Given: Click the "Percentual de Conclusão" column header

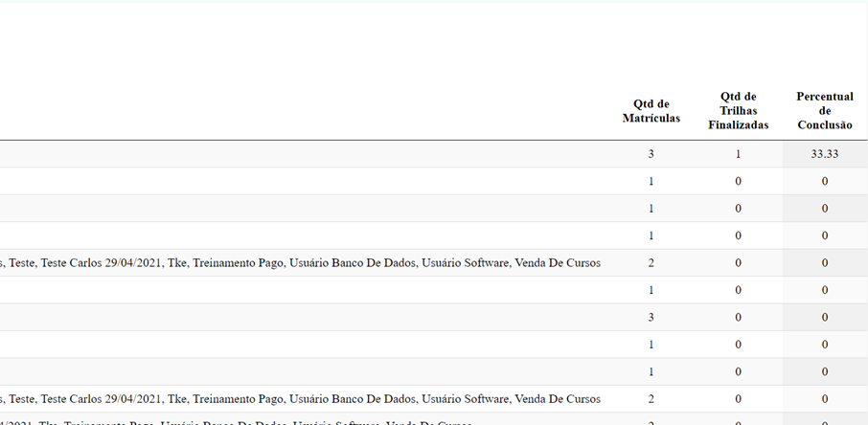Looking at the screenshot, I should click(824, 111).
